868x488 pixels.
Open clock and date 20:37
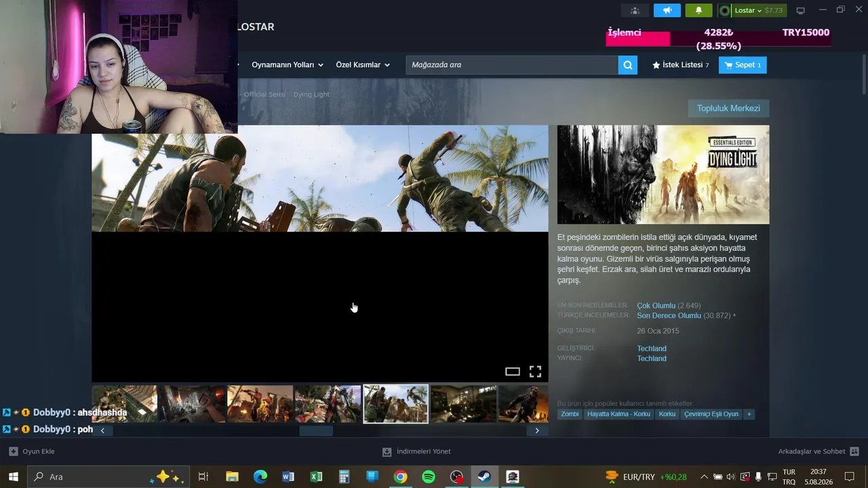click(818, 477)
